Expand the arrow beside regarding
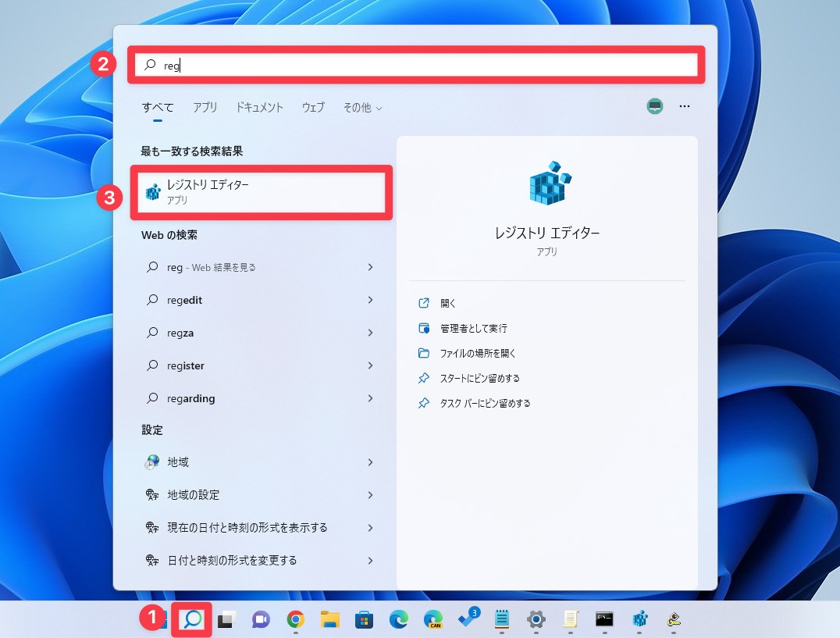The height and width of the screenshot is (638, 840). click(370, 398)
